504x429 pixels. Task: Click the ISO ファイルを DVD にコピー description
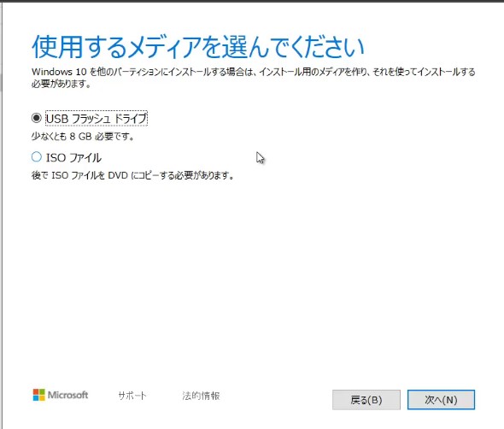click(132, 175)
